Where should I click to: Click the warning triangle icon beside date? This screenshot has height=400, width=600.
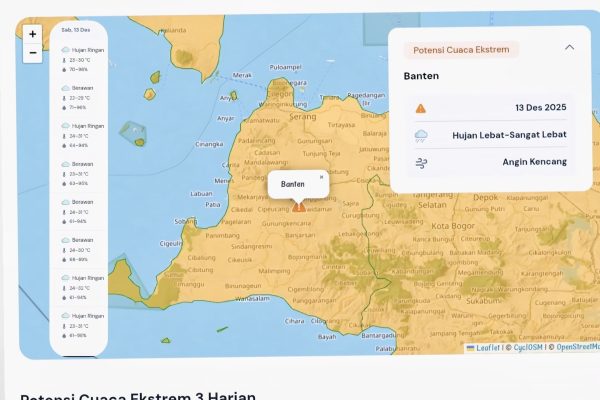420,108
